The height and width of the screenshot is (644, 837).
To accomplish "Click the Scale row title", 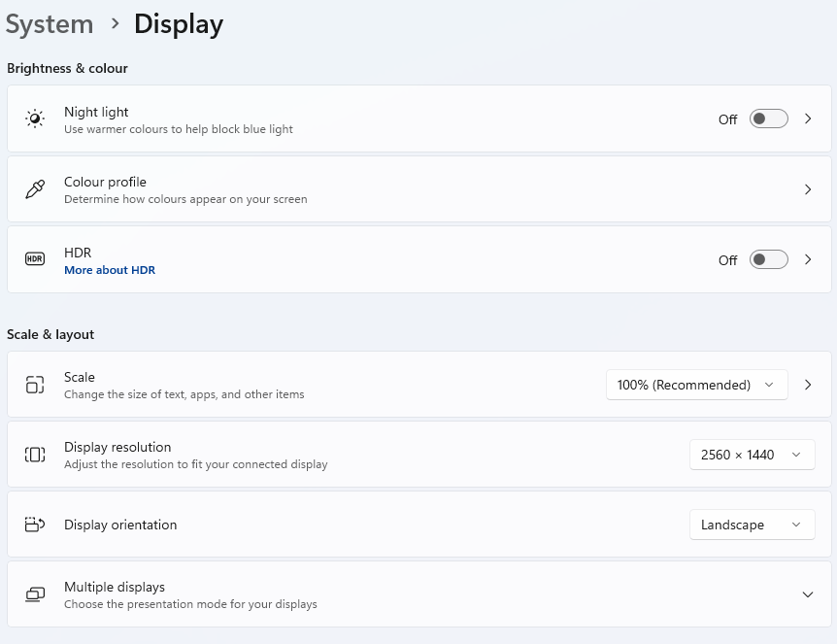I will click(x=80, y=377).
